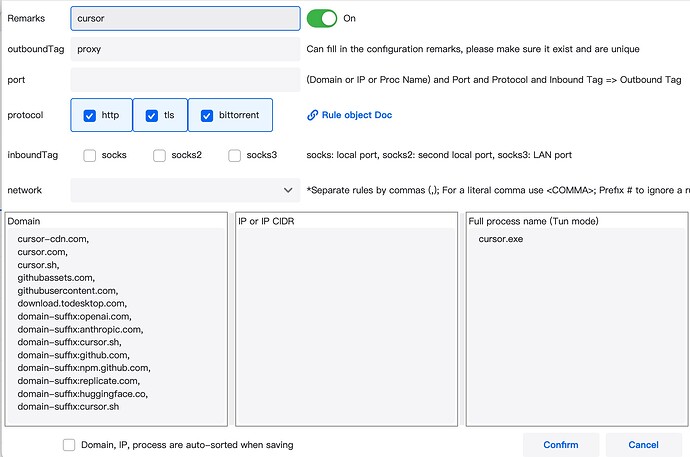The height and width of the screenshot is (457, 690).
Task: Click the domain-suffix:anthropic.com entry
Action: (x=81, y=329)
